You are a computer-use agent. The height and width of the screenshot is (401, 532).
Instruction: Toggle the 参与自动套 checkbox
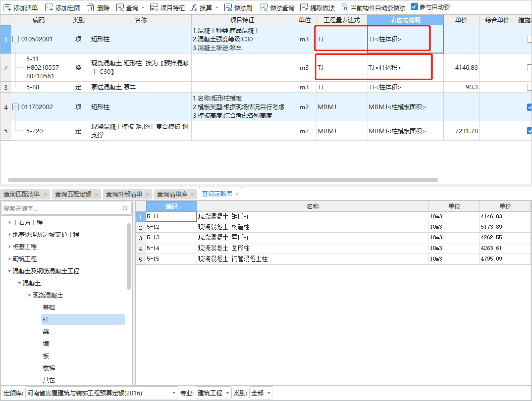(414, 7)
